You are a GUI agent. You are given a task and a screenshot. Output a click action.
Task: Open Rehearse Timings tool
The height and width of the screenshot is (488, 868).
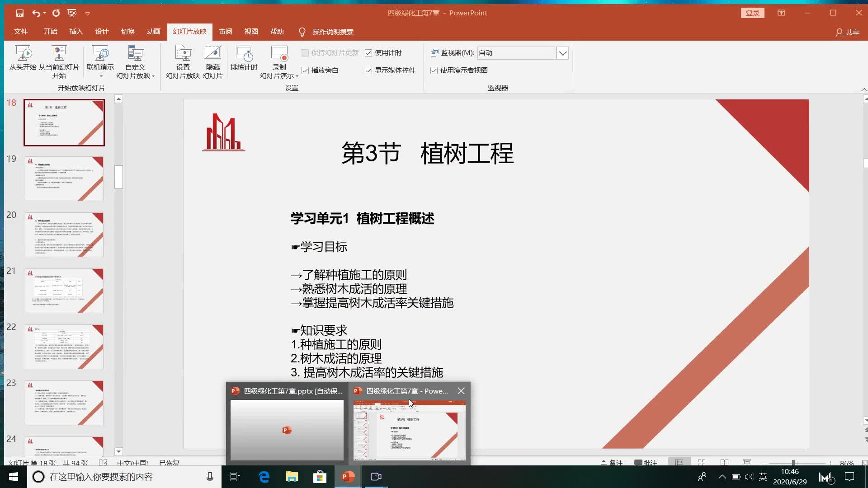point(244,54)
